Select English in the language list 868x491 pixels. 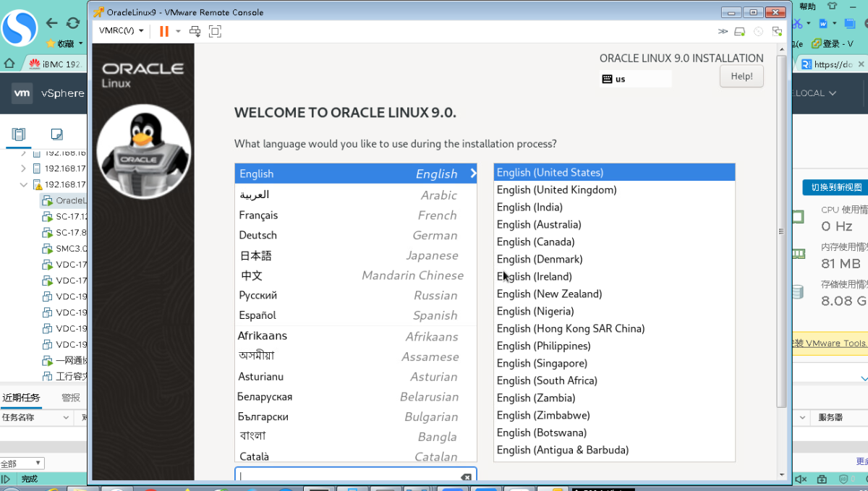click(x=356, y=174)
